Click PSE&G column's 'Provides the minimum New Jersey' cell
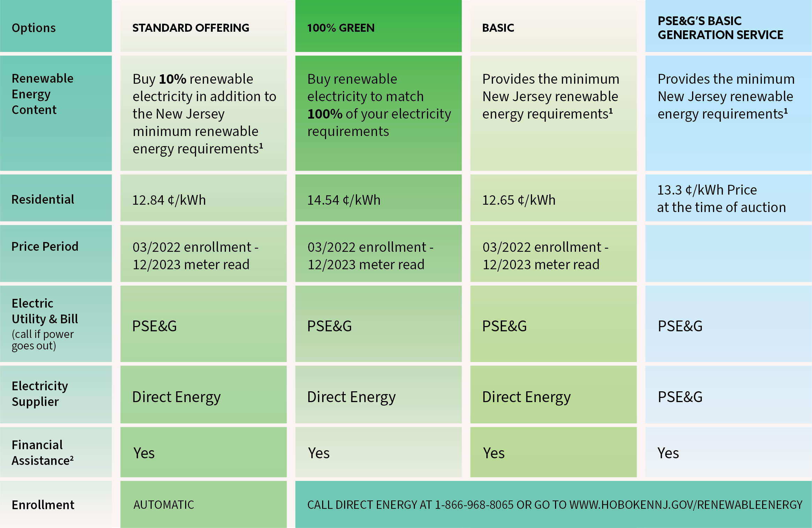 tap(728, 113)
